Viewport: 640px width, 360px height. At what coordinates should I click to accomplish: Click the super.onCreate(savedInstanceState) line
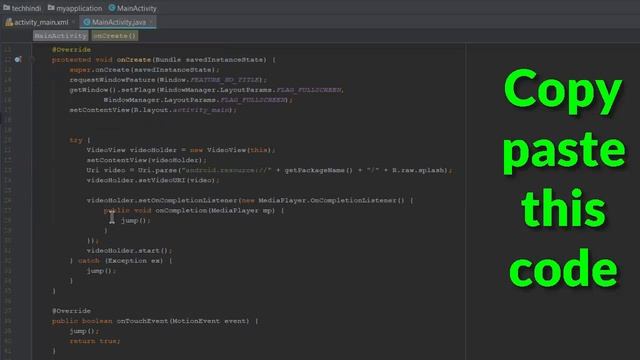144,70
